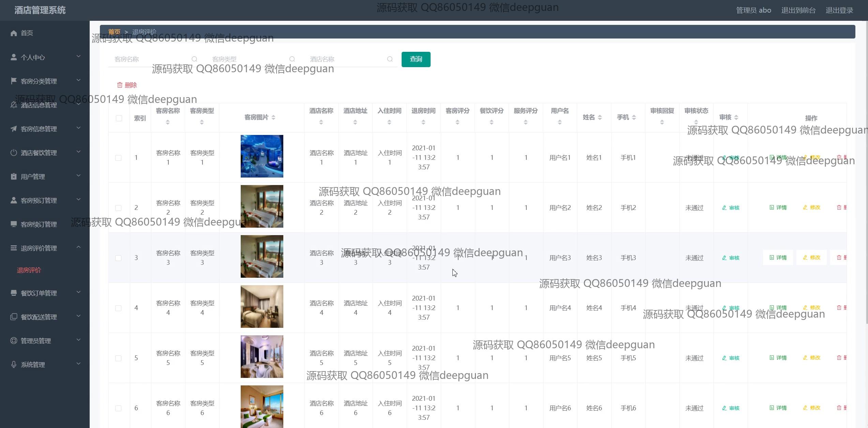Screen dimensions: 868x428
Task: Click the green 查询 button
Action: pyautogui.click(x=416, y=59)
